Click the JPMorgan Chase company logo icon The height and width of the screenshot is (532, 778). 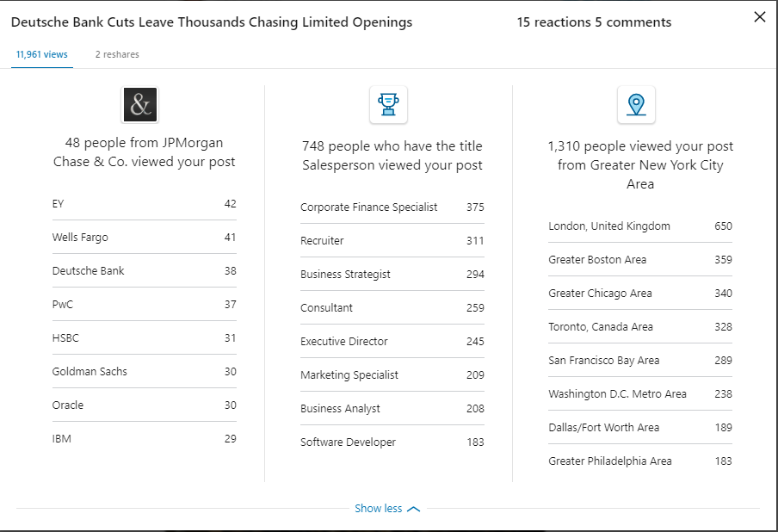tap(140, 105)
